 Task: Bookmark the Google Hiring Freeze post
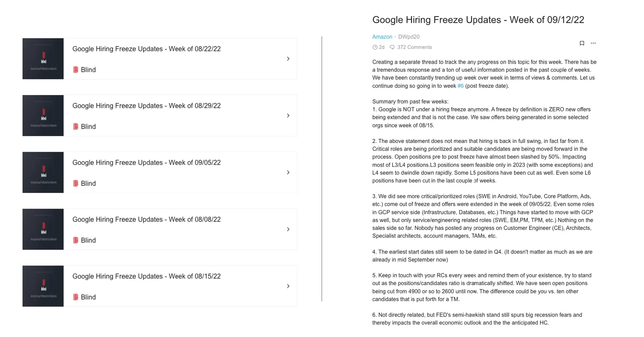(x=582, y=43)
